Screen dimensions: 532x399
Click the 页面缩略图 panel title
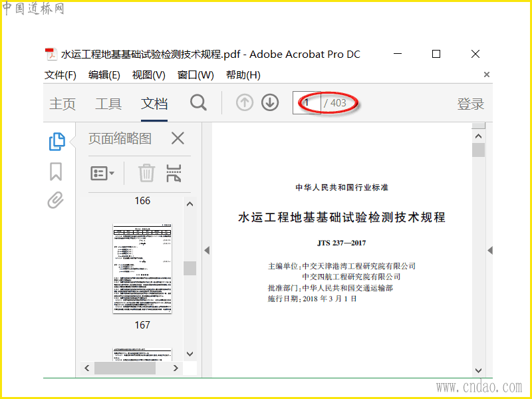point(120,138)
